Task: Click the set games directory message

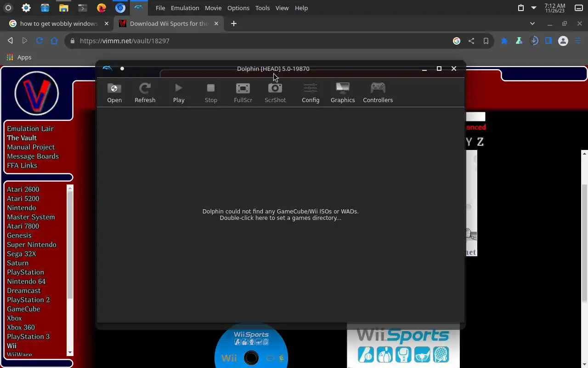Action: pos(280,215)
